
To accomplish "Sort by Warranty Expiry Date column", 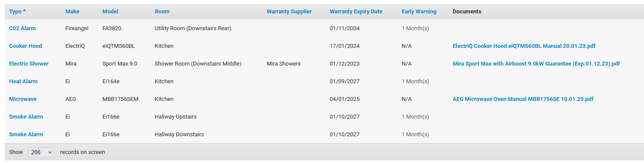I will point(356,12).
